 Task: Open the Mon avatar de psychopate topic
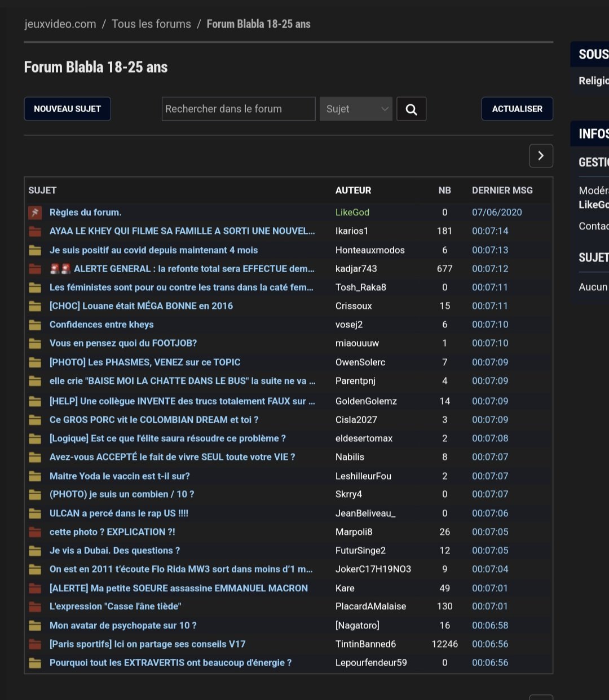123,626
